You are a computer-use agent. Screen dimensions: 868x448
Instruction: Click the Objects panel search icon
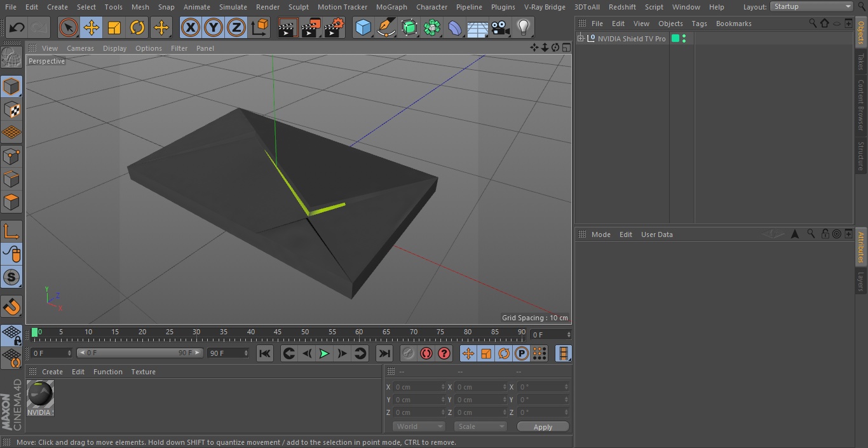click(x=813, y=23)
